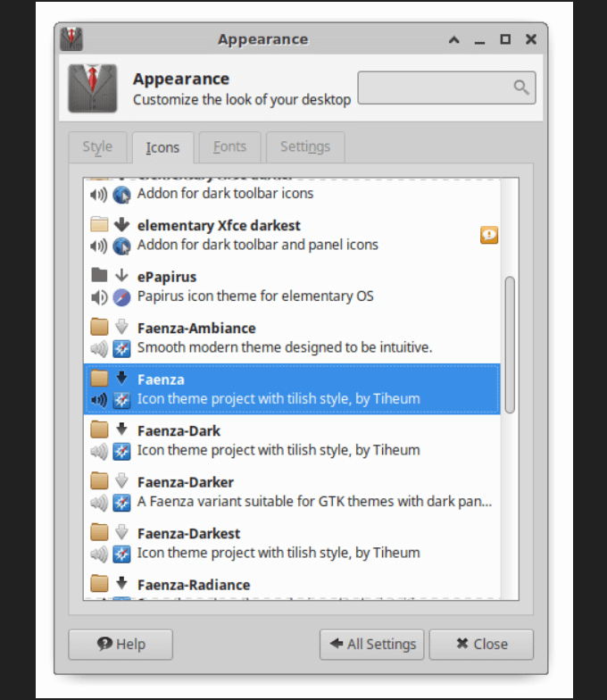Click the browser icon in selected Faenza row
The width and height of the screenshot is (607, 700).
coord(121,400)
